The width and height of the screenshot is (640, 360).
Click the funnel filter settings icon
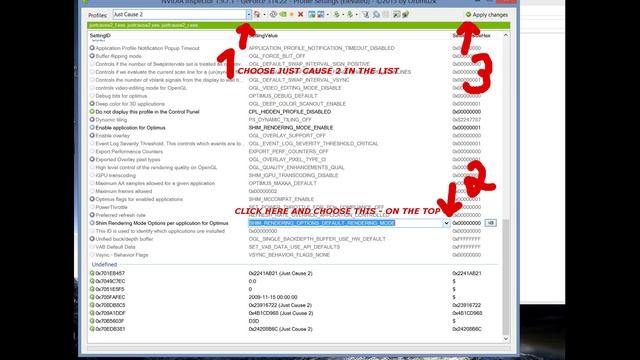[366, 14]
